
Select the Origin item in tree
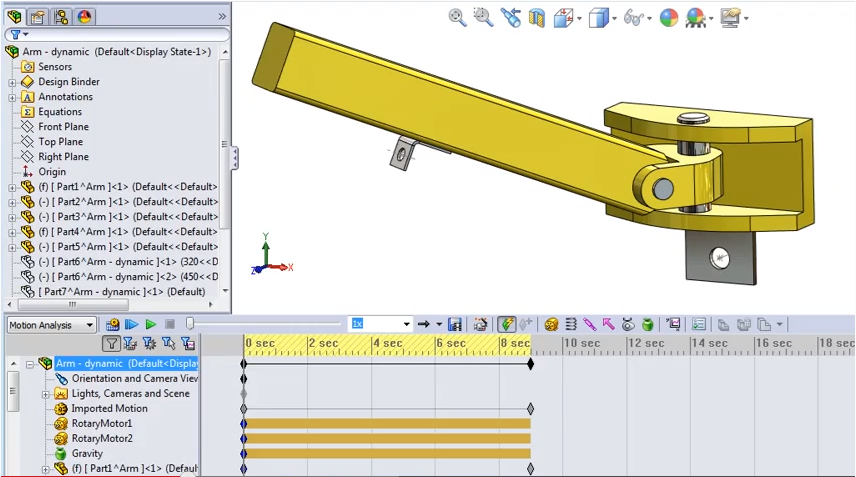pyautogui.click(x=52, y=172)
